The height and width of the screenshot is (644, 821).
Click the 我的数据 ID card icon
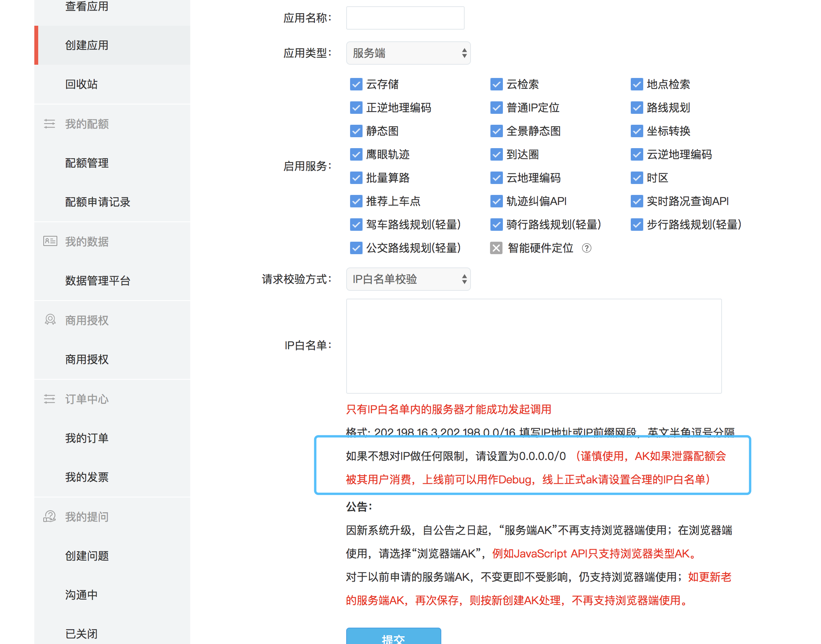[x=50, y=241]
